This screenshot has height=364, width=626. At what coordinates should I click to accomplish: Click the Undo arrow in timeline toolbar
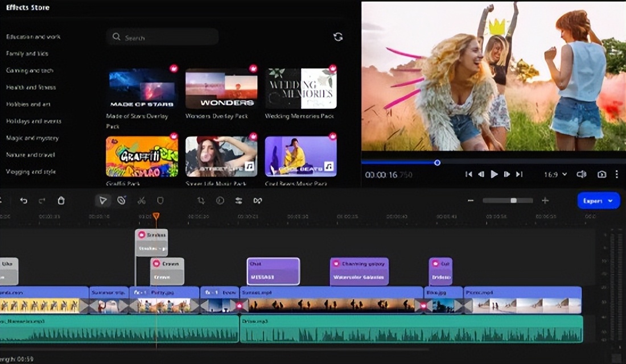coord(23,201)
